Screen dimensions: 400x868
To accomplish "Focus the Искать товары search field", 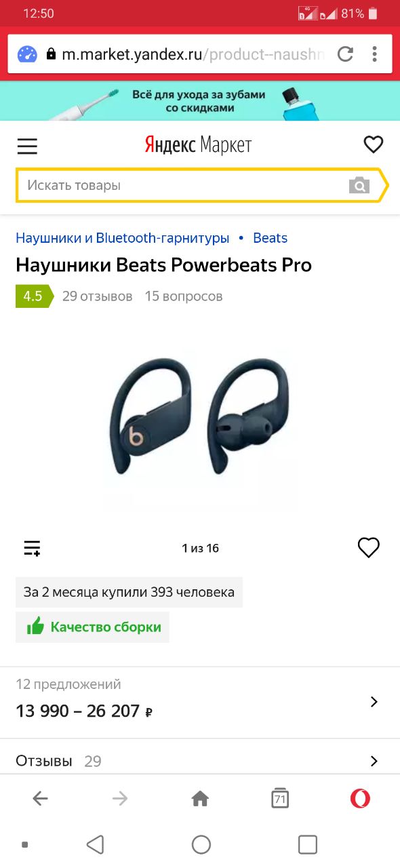I will pyautogui.click(x=183, y=185).
